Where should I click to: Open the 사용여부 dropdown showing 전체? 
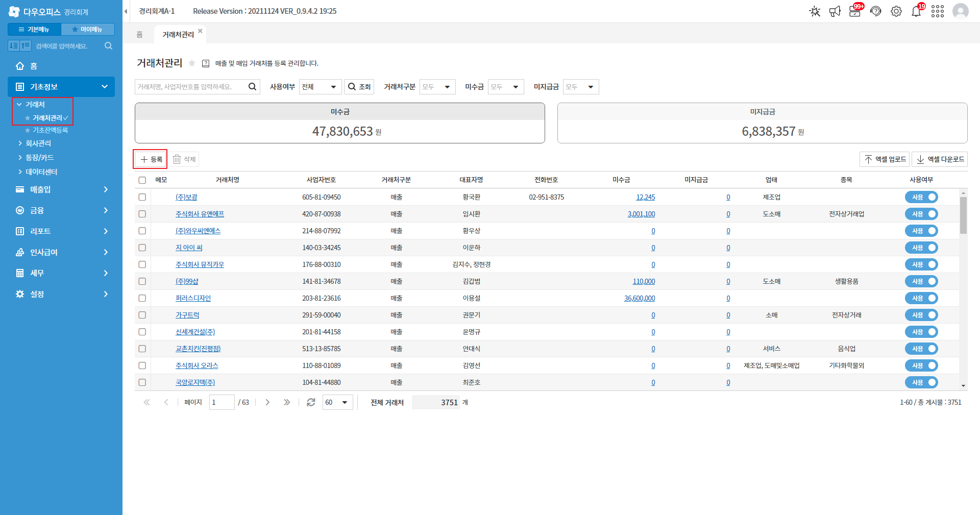point(321,87)
